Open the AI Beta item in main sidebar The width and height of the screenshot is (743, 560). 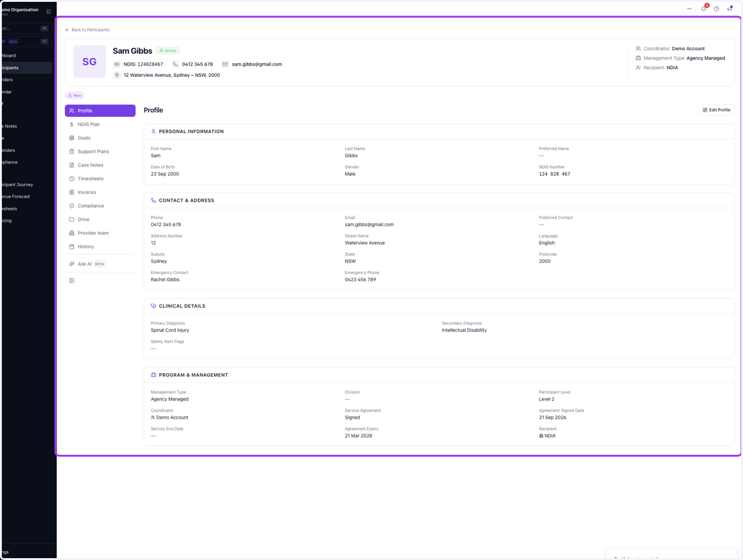25,41
